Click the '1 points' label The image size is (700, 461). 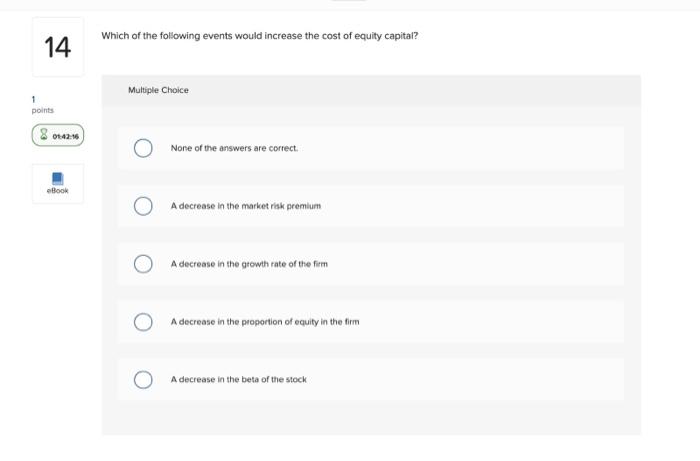[42, 105]
